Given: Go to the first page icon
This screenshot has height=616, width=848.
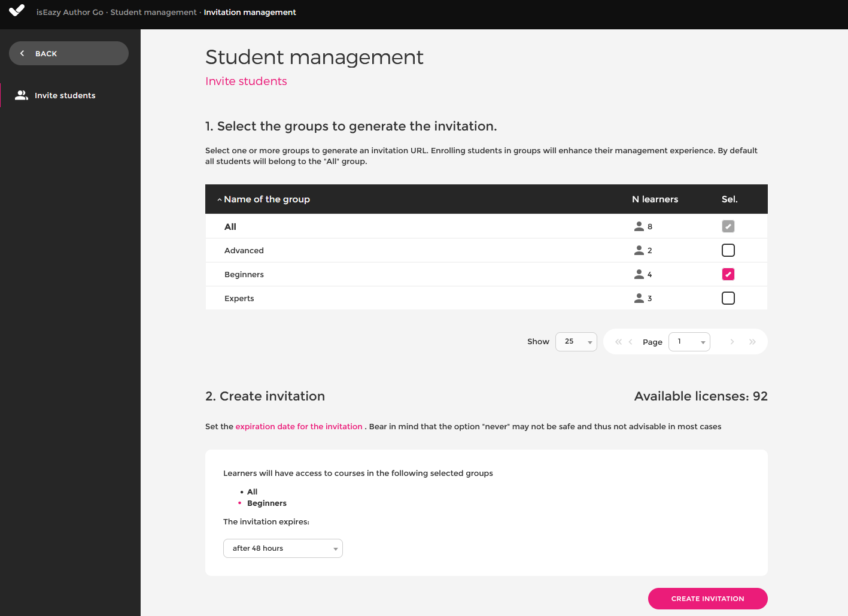Looking at the screenshot, I should pos(618,342).
